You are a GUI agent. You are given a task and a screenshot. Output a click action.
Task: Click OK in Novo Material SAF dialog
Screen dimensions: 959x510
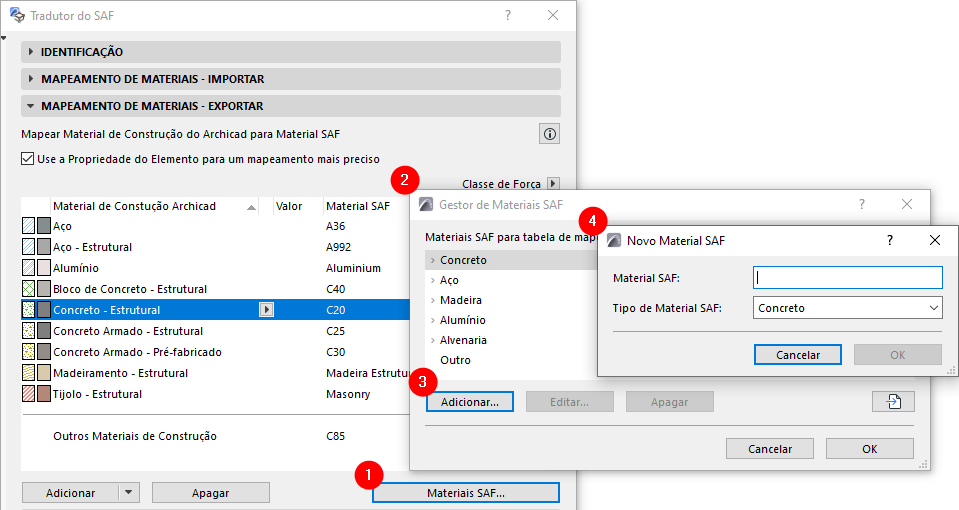[898, 355]
